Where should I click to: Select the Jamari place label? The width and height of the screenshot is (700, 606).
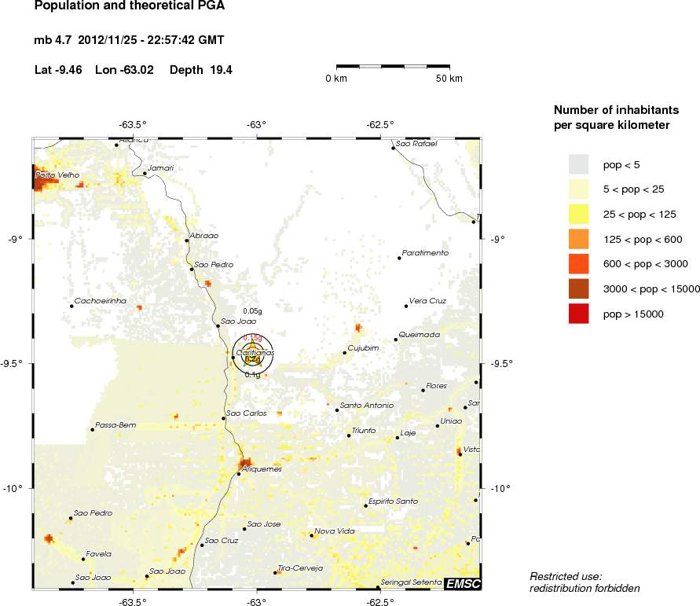coord(160,168)
